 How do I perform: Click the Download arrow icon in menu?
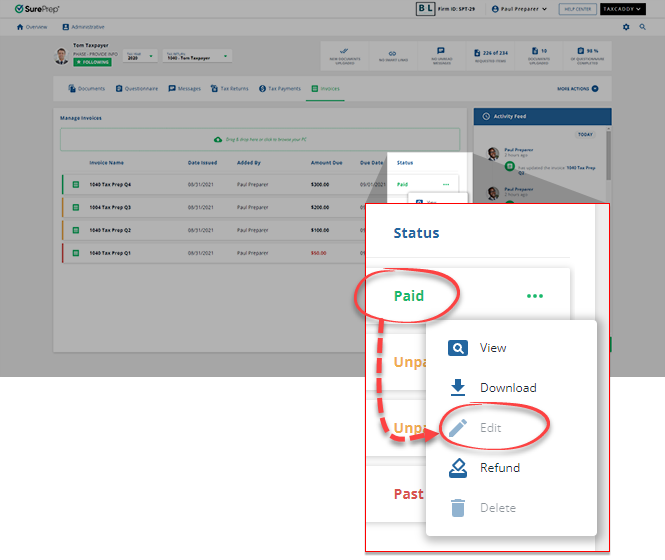click(x=458, y=387)
